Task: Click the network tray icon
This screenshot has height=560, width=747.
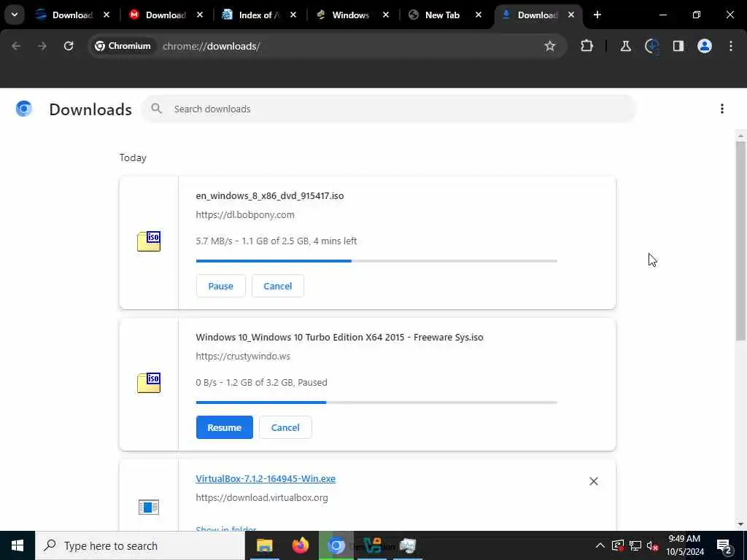Action: pos(635,545)
